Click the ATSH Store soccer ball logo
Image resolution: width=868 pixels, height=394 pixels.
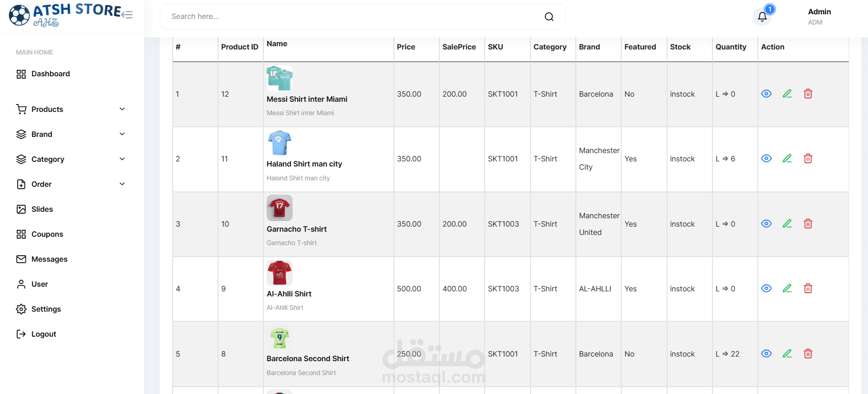19,15
